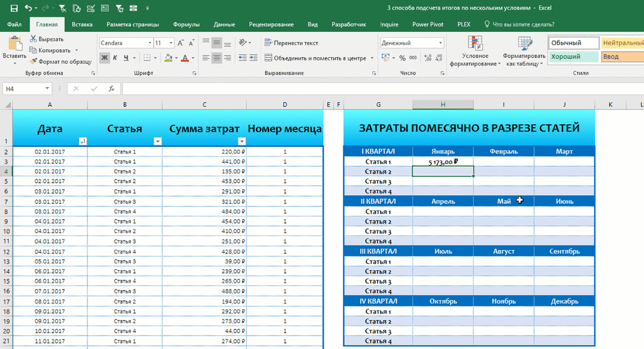Click the Clear filter icon in quick access toolbar

[63, 8]
